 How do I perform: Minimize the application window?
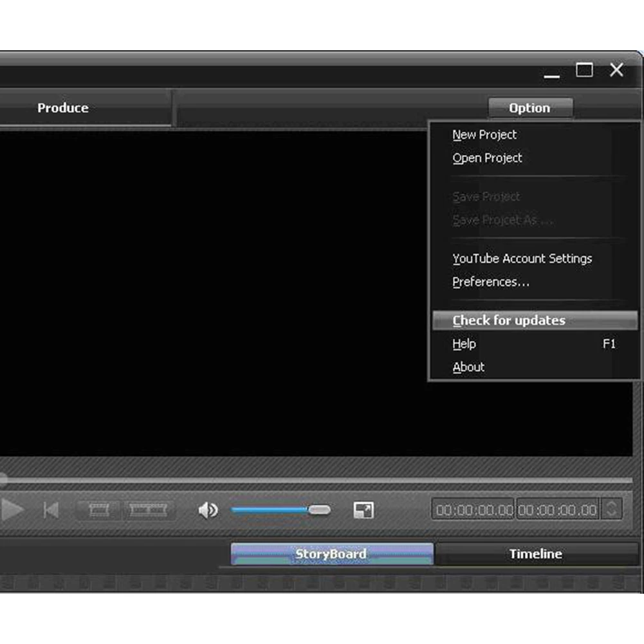(x=551, y=75)
